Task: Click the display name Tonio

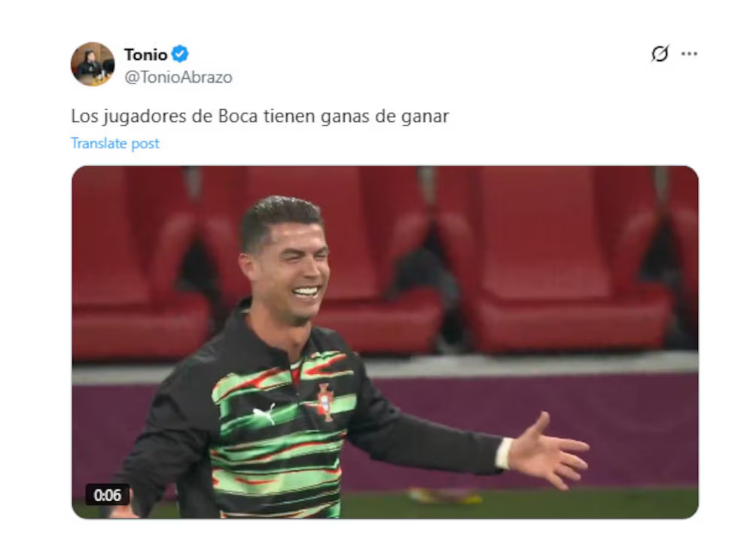Action: click(x=145, y=55)
